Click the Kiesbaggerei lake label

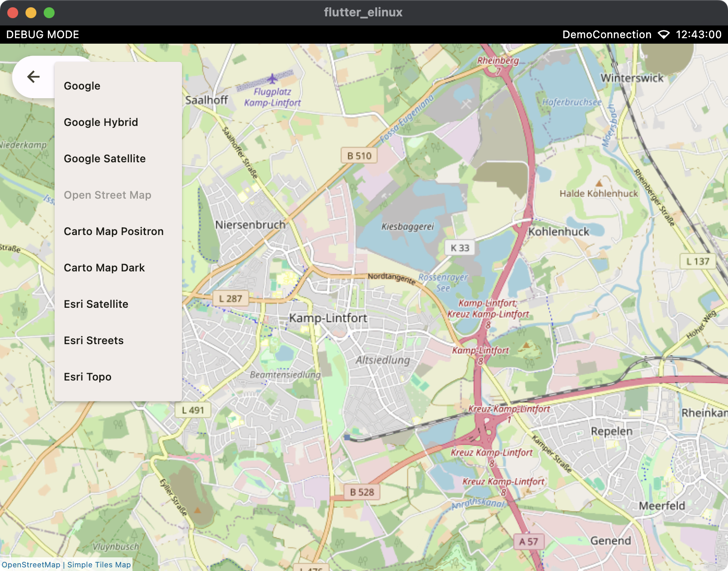tap(408, 226)
